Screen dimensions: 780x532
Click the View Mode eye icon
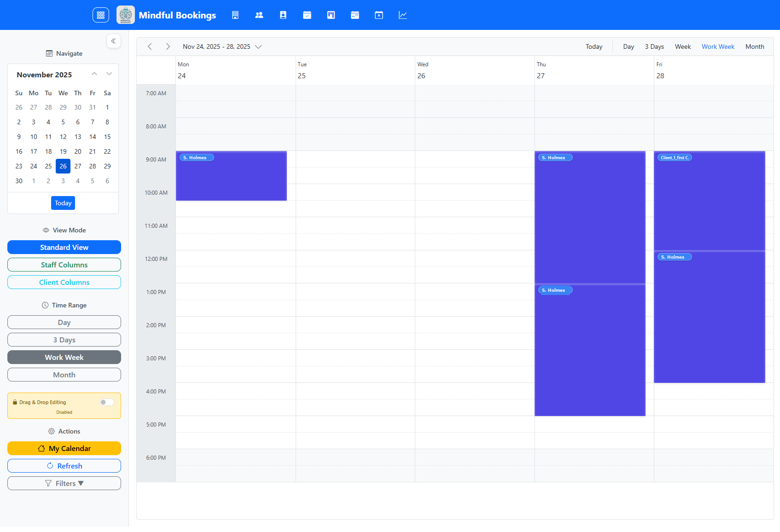(x=46, y=230)
